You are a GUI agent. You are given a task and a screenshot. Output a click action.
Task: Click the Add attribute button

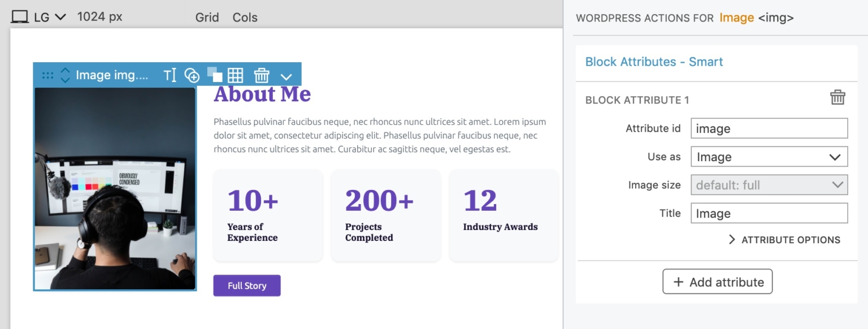pyautogui.click(x=718, y=282)
